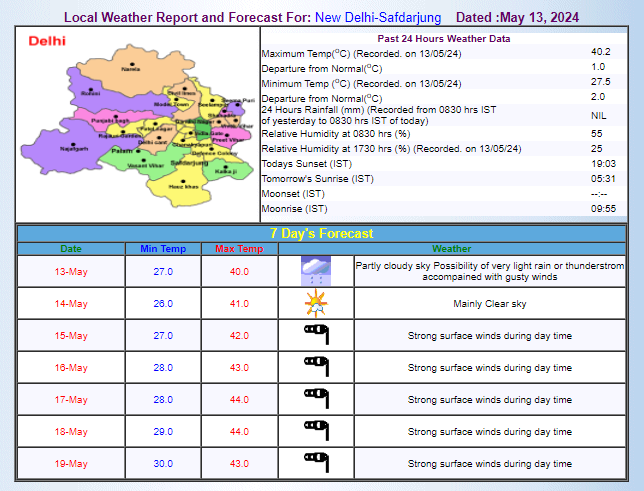This screenshot has height=491, width=644.
Task: Click the wind sock icon for 16-May
Action: [x=316, y=367]
